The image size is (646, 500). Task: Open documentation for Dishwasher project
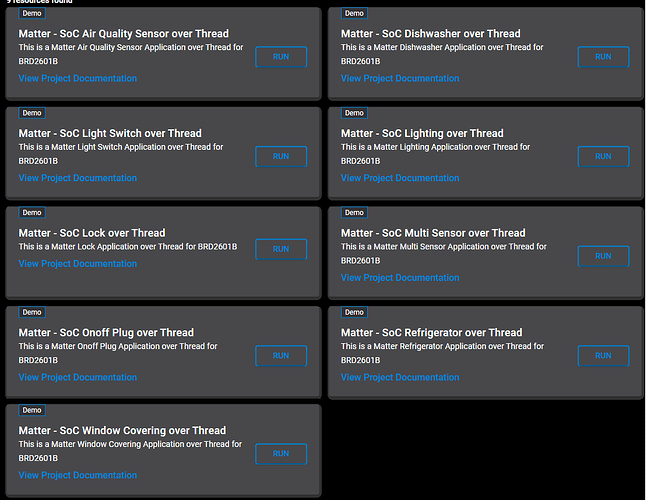pyautogui.click(x=400, y=78)
